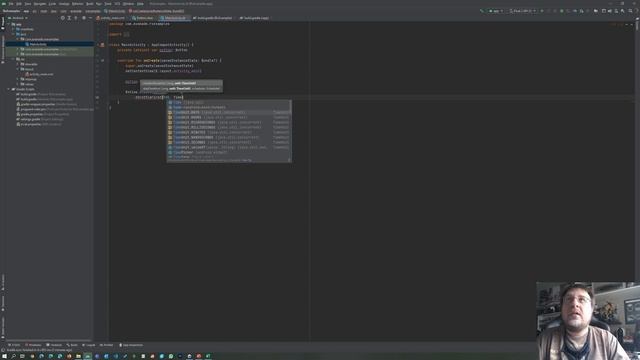This screenshot has width=640, height=360.
Task: Click the green Debug app icon
Action: click(x=562, y=11)
